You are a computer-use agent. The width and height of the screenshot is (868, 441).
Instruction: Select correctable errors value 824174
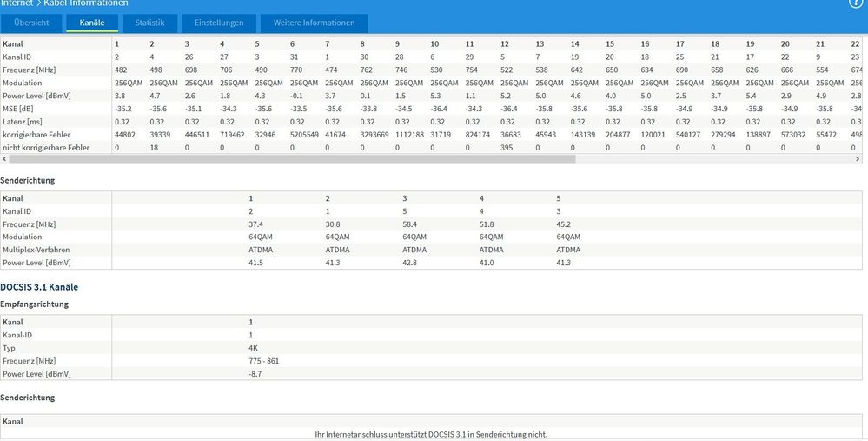point(478,135)
